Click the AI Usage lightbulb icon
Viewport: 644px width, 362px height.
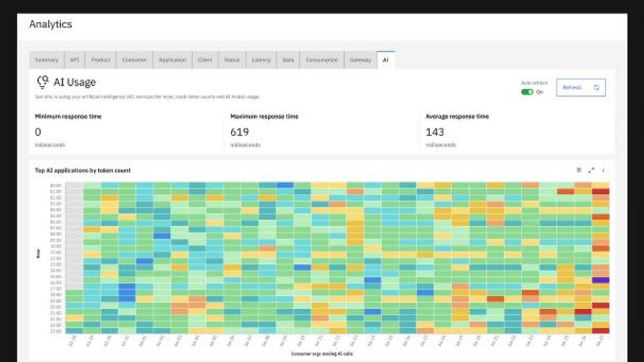pyautogui.click(x=43, y=81)
